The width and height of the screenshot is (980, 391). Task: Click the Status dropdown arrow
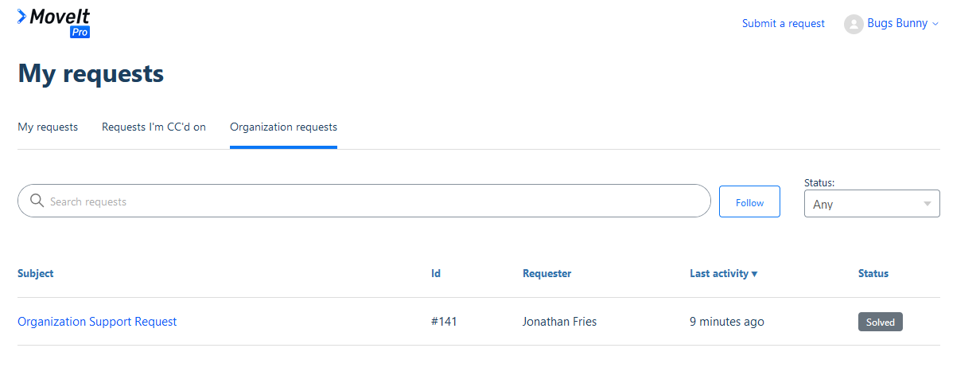(927, 204)
